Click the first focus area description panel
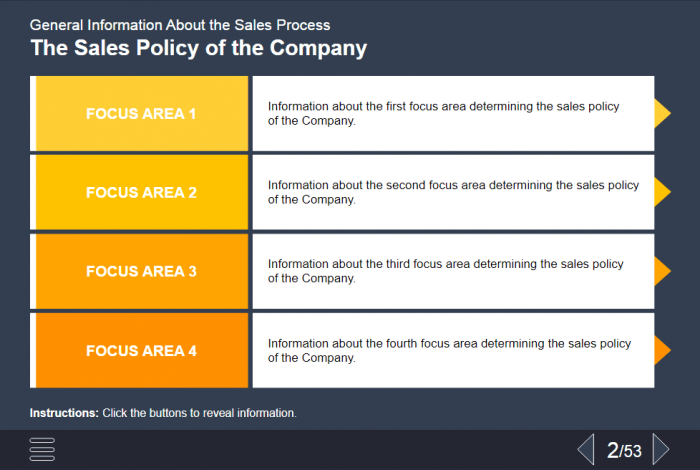 pyautogui.click(x=452, y=114)
